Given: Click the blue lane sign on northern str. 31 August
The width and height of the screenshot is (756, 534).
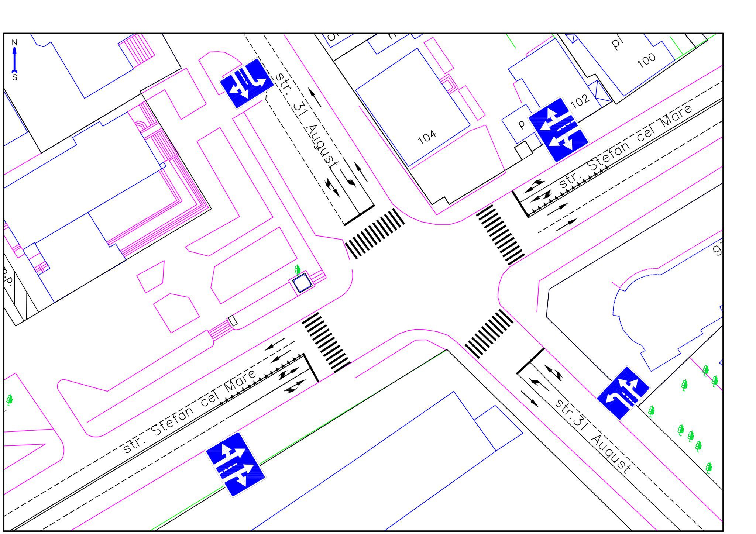Looking at the screenshot, I should [246, 83].
